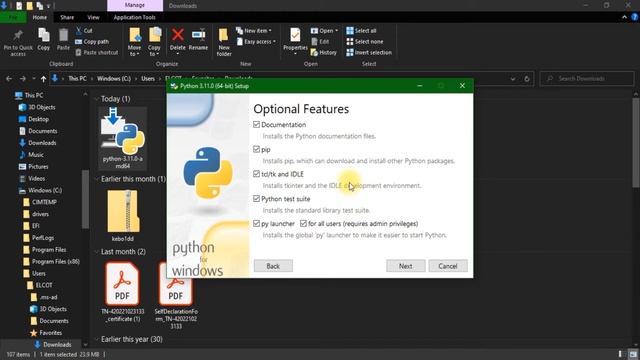This screenshot has height=360, width=640.
Task: Click Select all in ribbon
Action: click(x=361, y=31)
